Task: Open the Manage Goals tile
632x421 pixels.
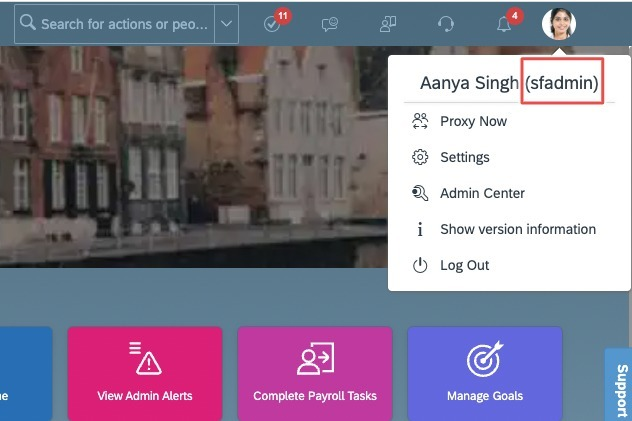Action: 485,374
